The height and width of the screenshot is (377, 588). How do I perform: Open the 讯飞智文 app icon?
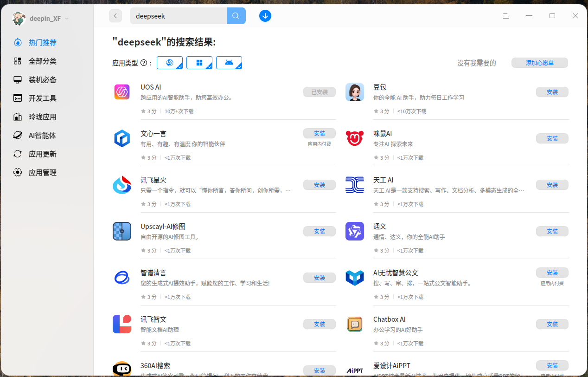pyautogui.click(x=122, y=324)
